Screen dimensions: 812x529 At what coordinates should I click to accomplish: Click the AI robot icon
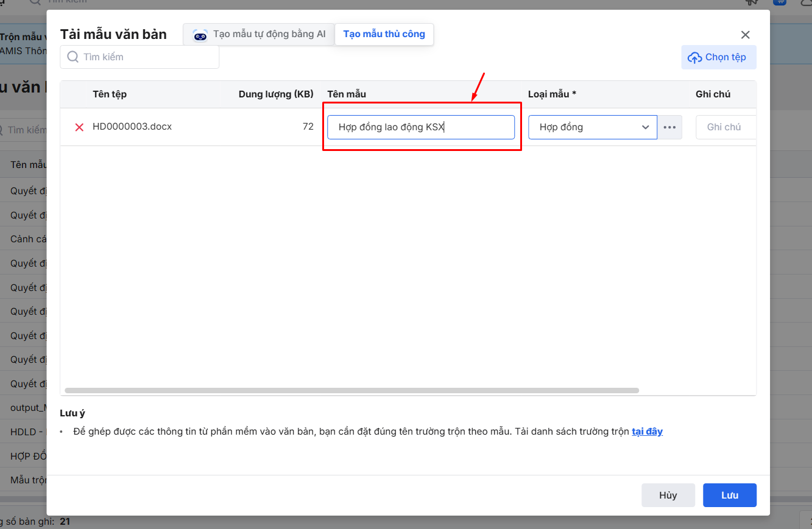click(x=200, y=35)
